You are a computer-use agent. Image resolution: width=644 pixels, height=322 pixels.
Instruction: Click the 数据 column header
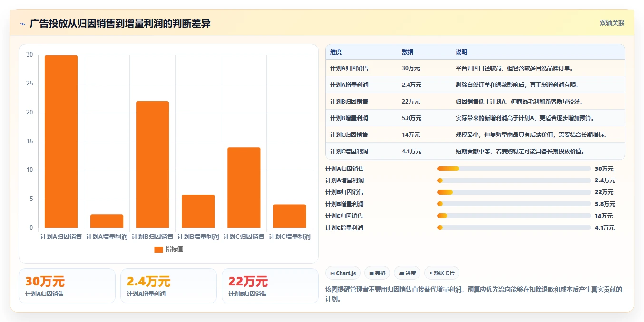click(408, 52)
